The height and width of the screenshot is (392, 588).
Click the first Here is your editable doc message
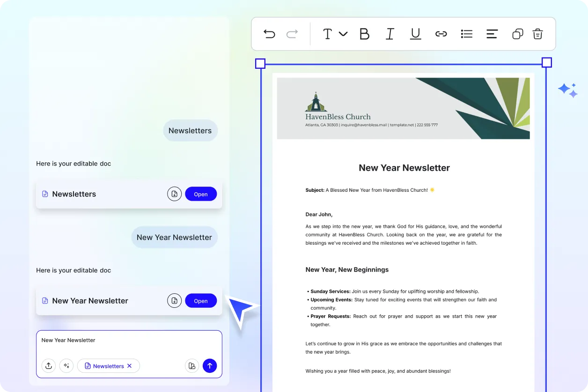73,164
